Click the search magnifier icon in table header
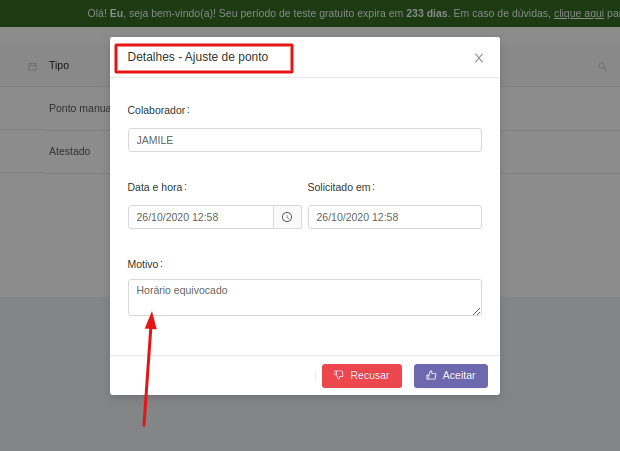This screenshot has height=451, width=620. (x=602, y=66)
